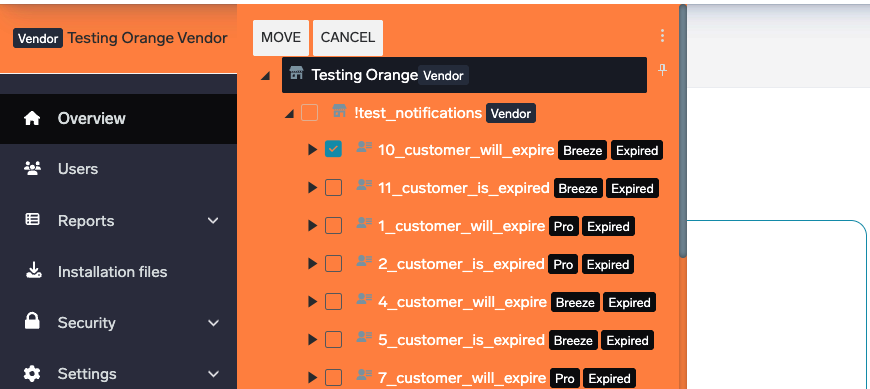Open the Users menu item
The image size is (870, 389).
click(118, 169)
